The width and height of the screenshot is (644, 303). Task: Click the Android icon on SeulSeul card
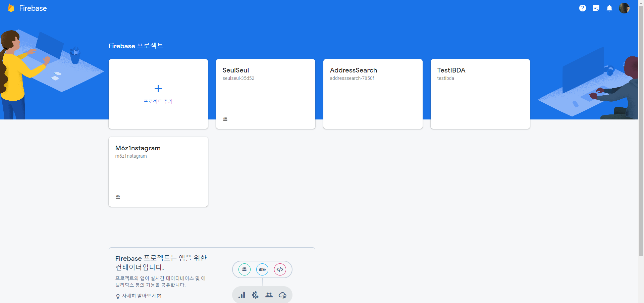coord(225,119)
